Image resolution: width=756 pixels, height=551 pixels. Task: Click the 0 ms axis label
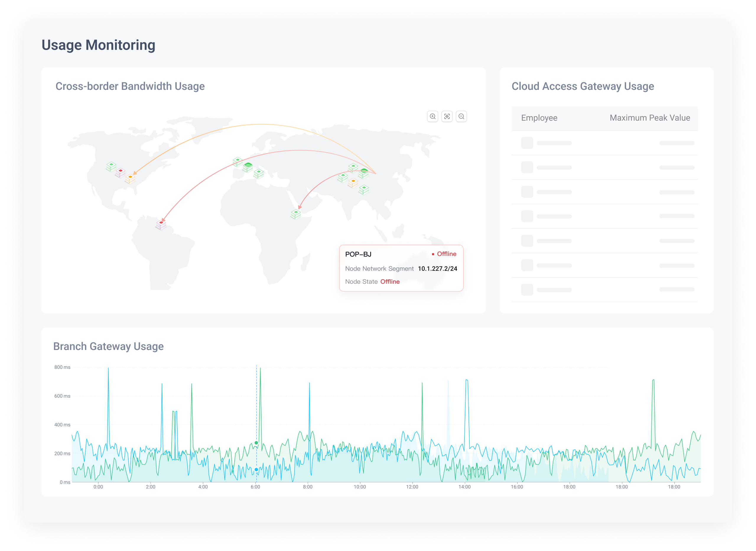click(x=65, y=482)
